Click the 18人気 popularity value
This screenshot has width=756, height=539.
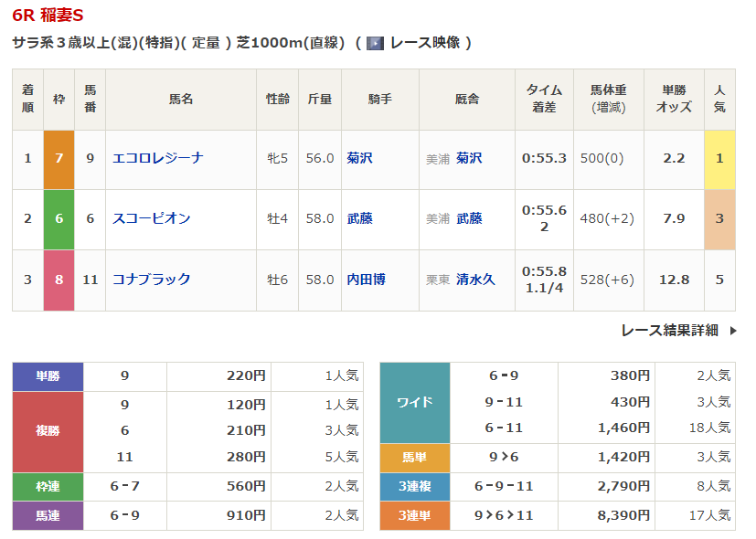(x=709, y=428)
